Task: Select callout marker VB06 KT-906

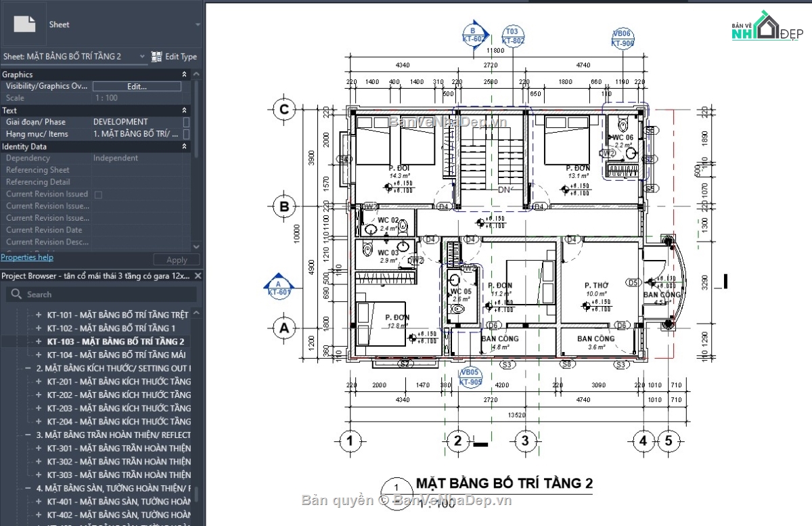Action: tap(623, 38)
